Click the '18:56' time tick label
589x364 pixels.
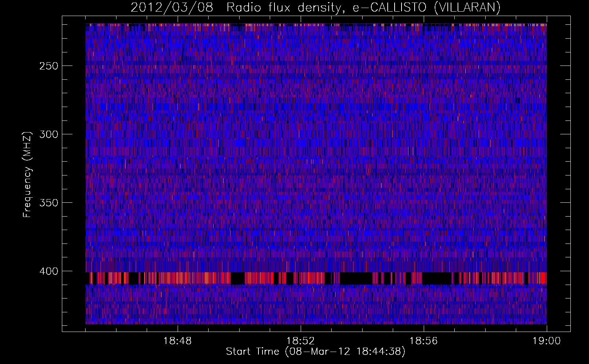point(424,341)
